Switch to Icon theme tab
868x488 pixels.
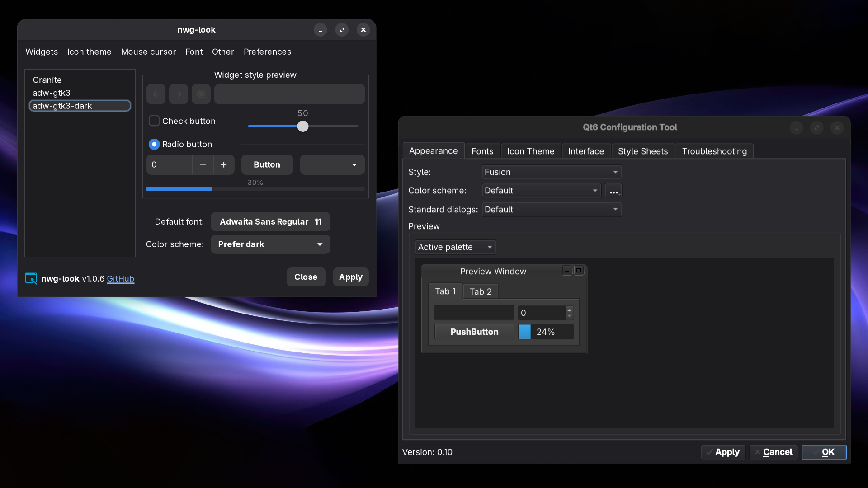point(90,52)
